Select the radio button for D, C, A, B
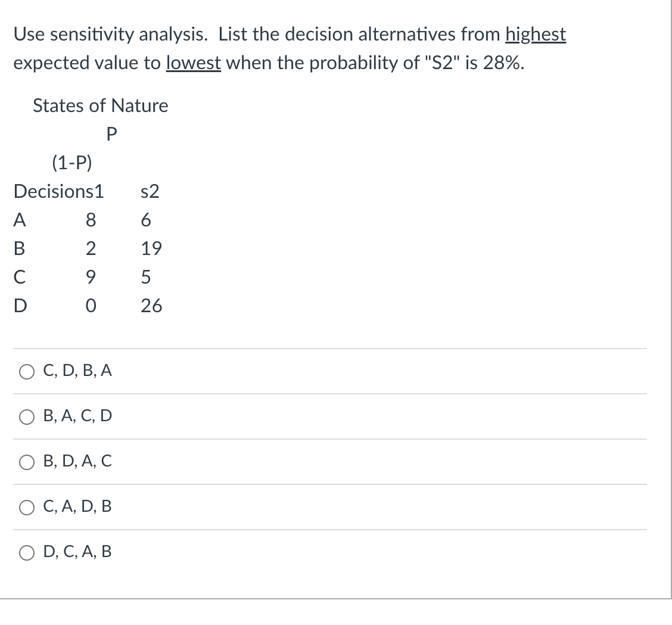 [26, 552]
